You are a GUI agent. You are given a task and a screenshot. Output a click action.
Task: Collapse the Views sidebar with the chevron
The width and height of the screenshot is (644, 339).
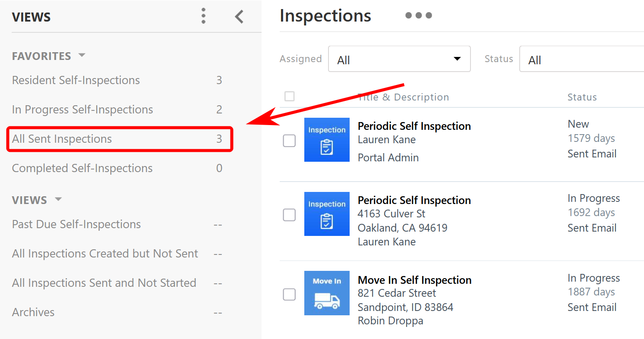coord(239,17)
